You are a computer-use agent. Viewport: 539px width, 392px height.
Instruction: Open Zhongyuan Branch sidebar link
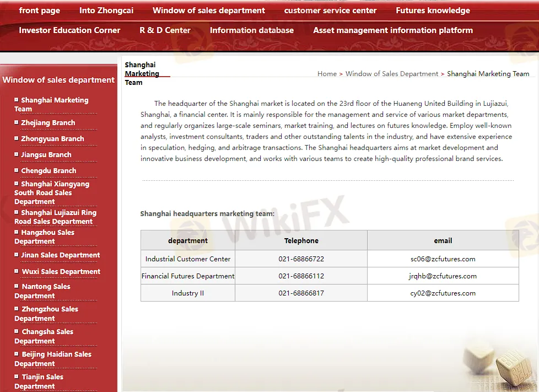click(x=52, y=139)
